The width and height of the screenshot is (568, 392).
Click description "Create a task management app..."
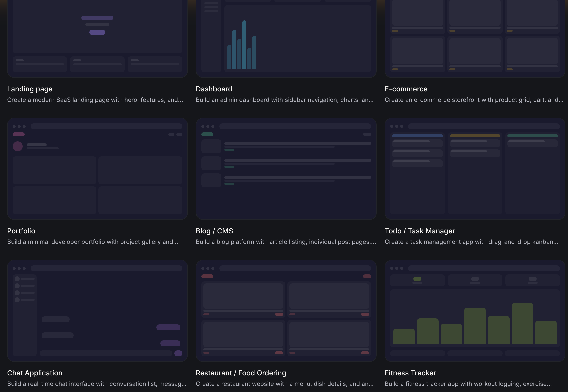[x=471, y=242]
